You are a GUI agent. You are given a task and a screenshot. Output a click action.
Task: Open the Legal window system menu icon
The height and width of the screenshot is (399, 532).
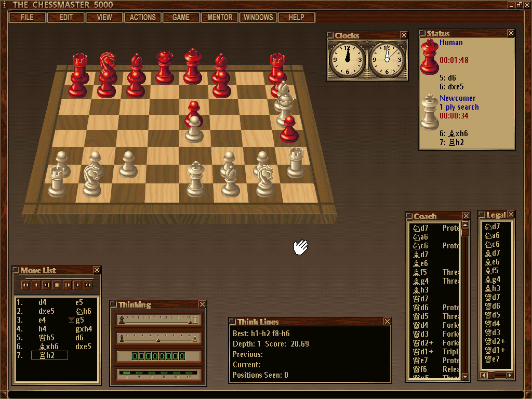pos(482,214)
